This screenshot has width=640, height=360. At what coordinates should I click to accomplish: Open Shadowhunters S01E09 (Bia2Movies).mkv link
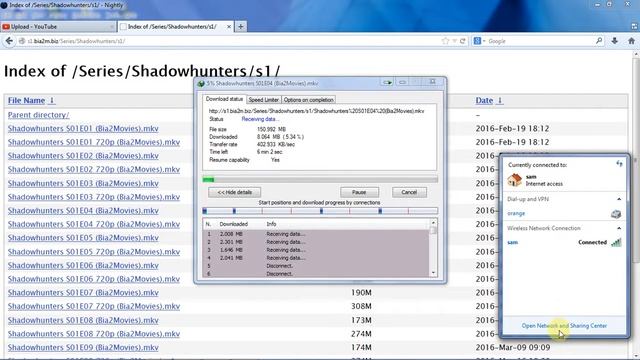pyautogui.click(x=83, y=348)
